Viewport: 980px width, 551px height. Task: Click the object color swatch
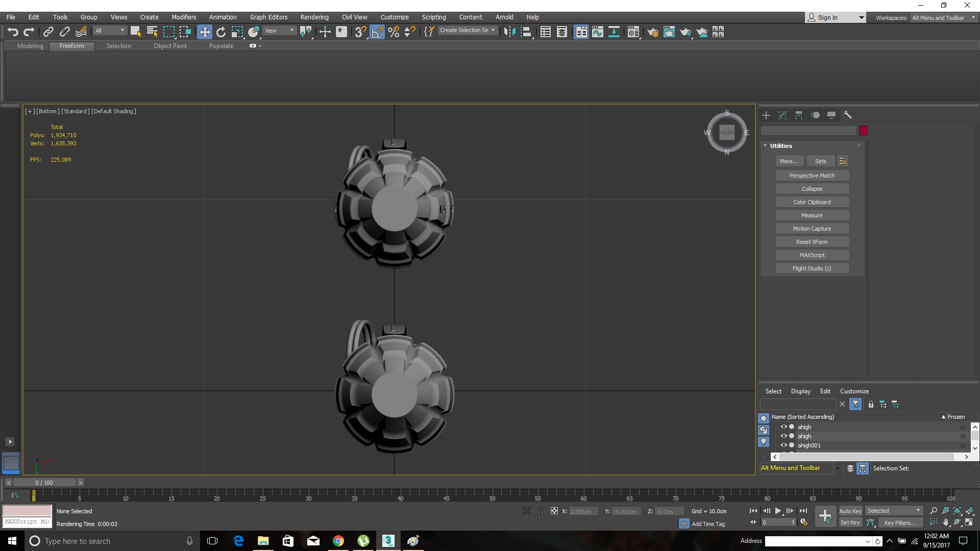click(x=864, y=131)
